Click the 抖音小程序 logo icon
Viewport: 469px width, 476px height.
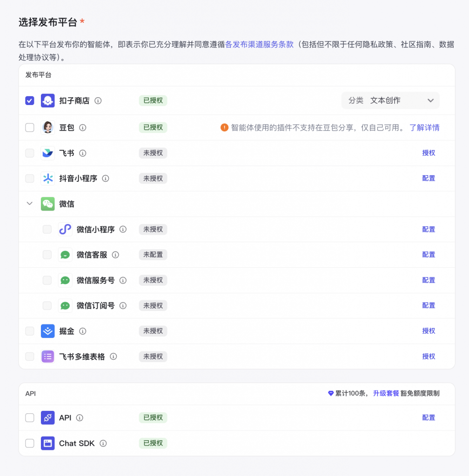(x=47, y=178)
